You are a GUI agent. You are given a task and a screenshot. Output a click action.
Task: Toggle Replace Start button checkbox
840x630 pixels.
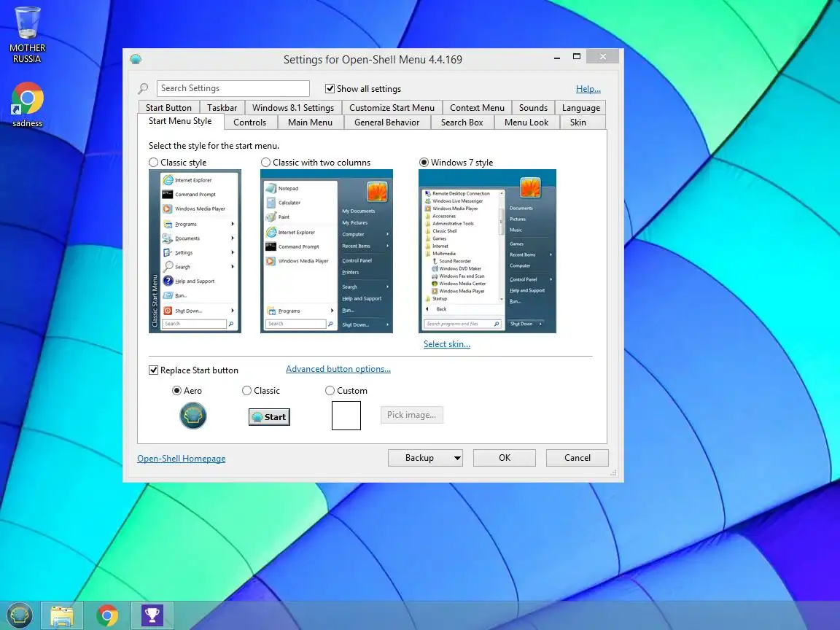153,370
